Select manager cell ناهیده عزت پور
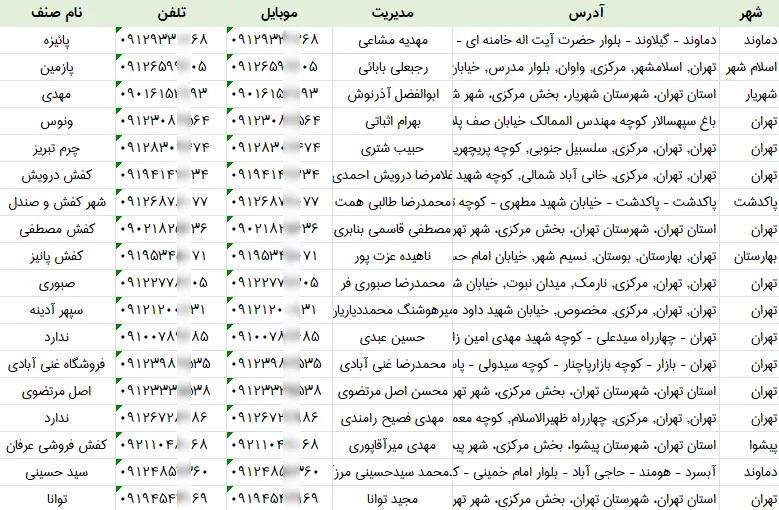This screenshot has width=779, height=510. point(392,256)
